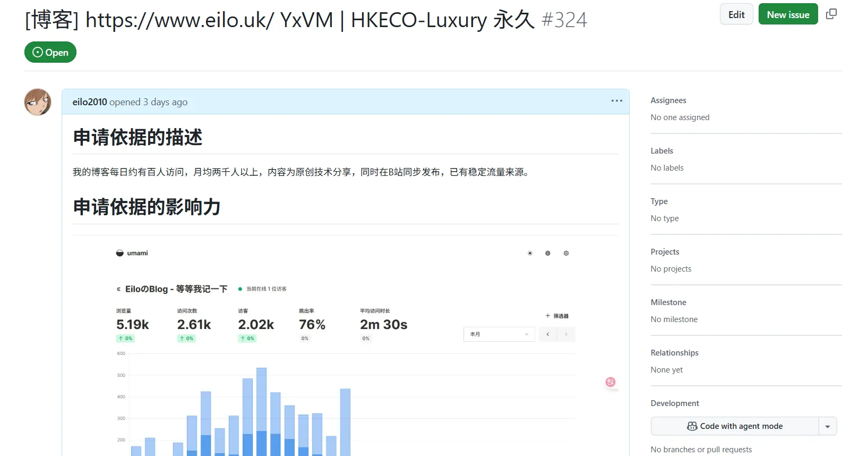
Task: Click the Milestone sidebar heading
Action: 668,302
